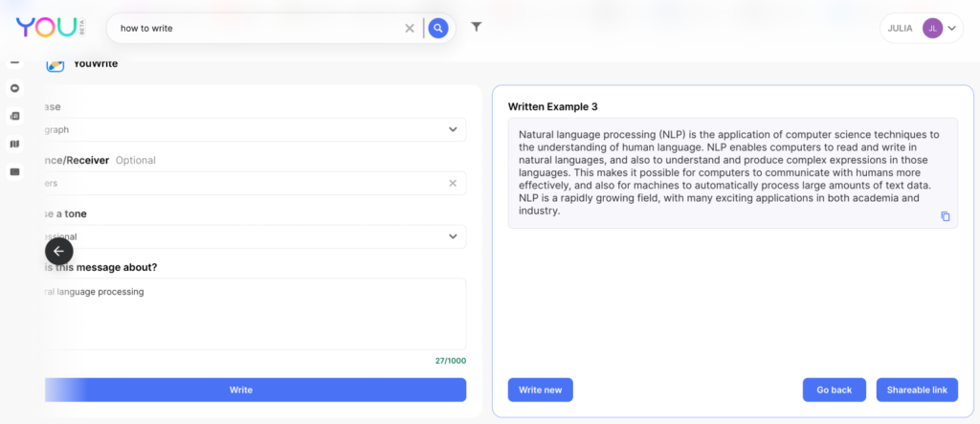Expand the use case dropdown showing paragraph
Image resolution: width=980 pixels, height=424 pixels.
click(x=453, y=129)
